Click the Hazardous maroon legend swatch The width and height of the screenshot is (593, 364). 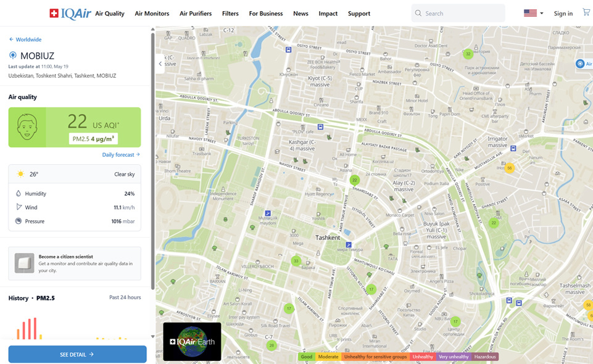coord(485,357)
